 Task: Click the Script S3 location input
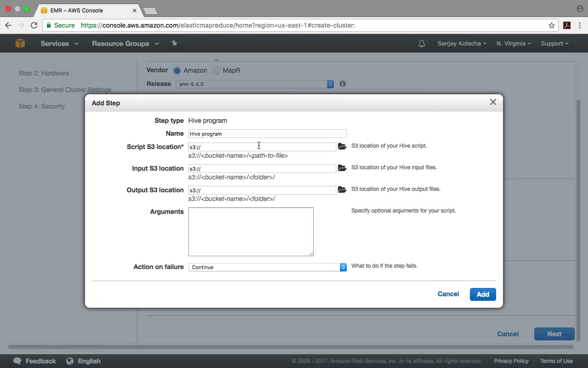[262, 147]
